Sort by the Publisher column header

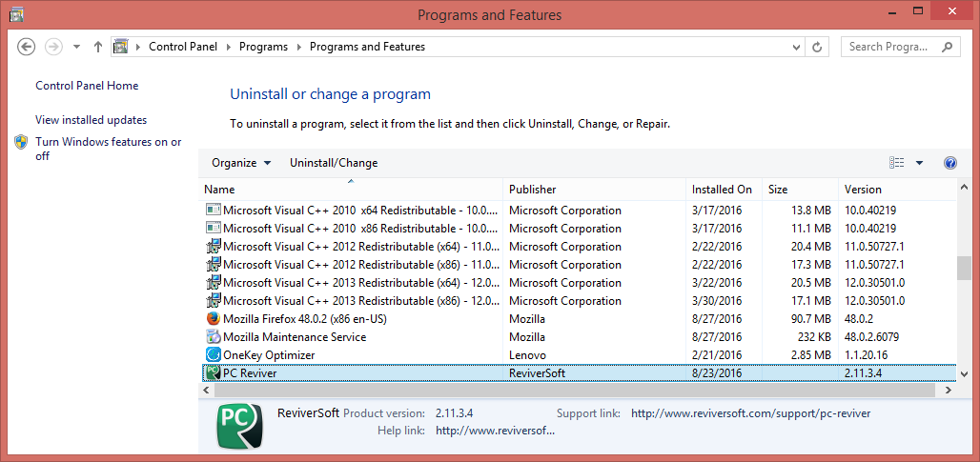click(x=594, y=190)
